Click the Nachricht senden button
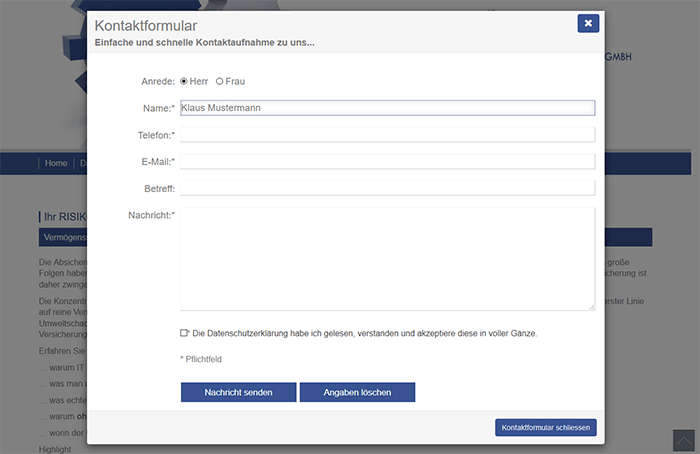Screen dimensions: 700x454 tap(238, 392)
